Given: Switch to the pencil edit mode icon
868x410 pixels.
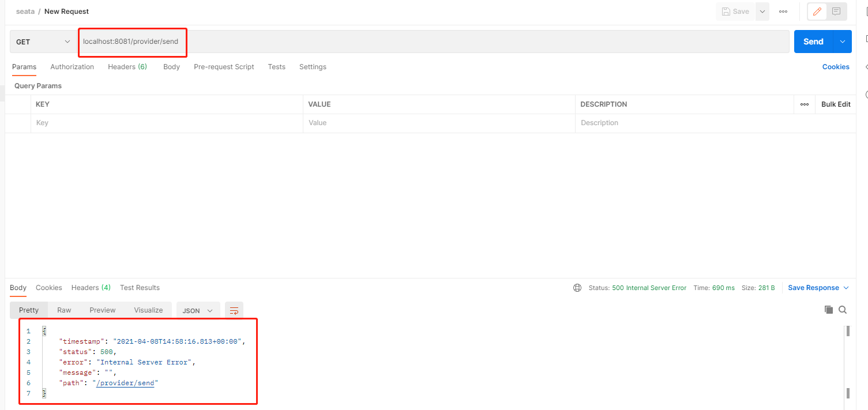Looking at the screenshot, I should pyautogui.click(x=817, y=12).
